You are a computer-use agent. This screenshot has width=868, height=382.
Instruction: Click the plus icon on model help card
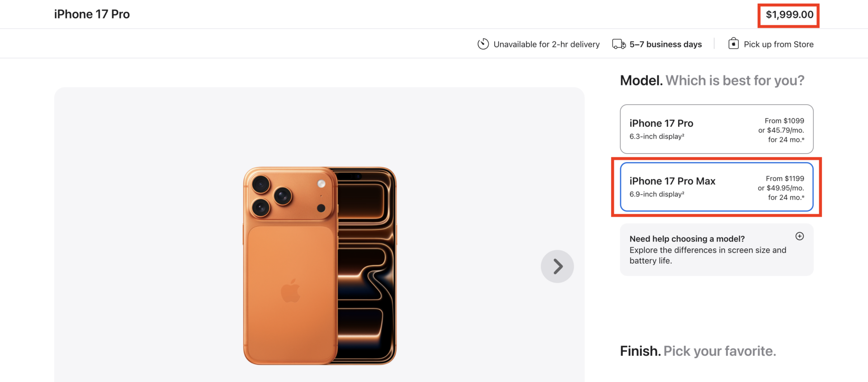click(x=799, y=236)
